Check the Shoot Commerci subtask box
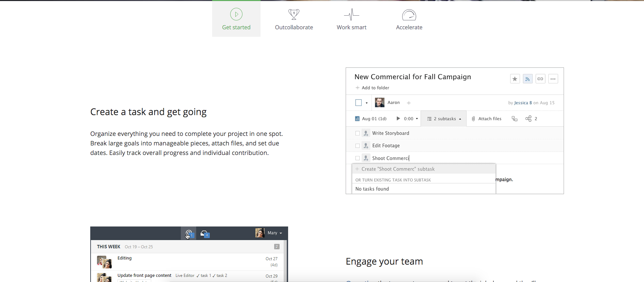This screenshot has height=282, width=644. (358, 158)
